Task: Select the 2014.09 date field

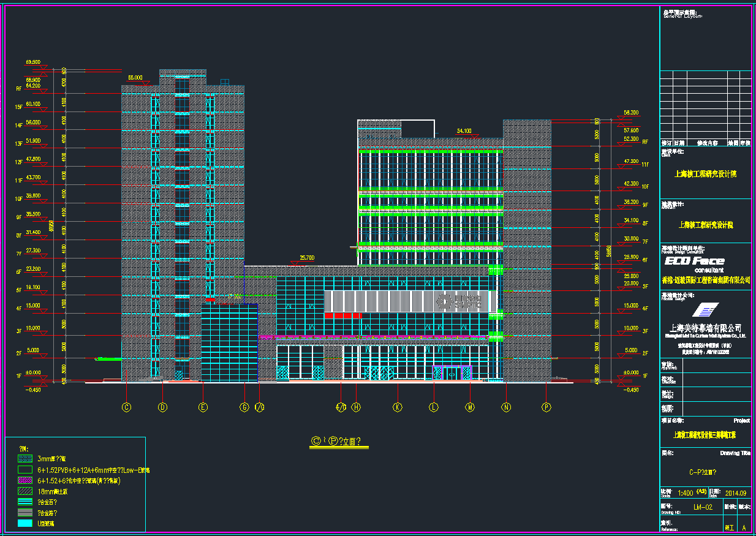Action: tap(736, 493)
